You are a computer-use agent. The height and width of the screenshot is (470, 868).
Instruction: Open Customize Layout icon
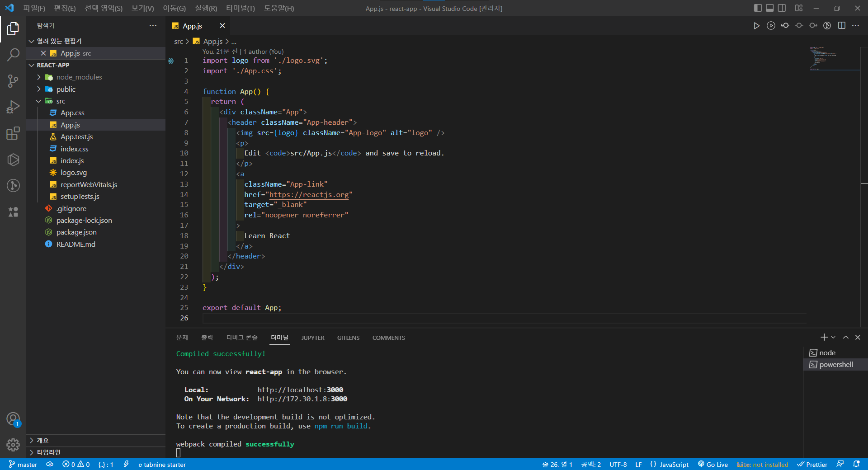tap(799, 8)
